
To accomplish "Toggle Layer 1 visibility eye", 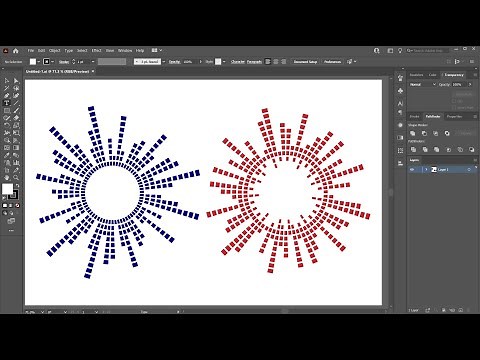I will click(x=412, y=170).
